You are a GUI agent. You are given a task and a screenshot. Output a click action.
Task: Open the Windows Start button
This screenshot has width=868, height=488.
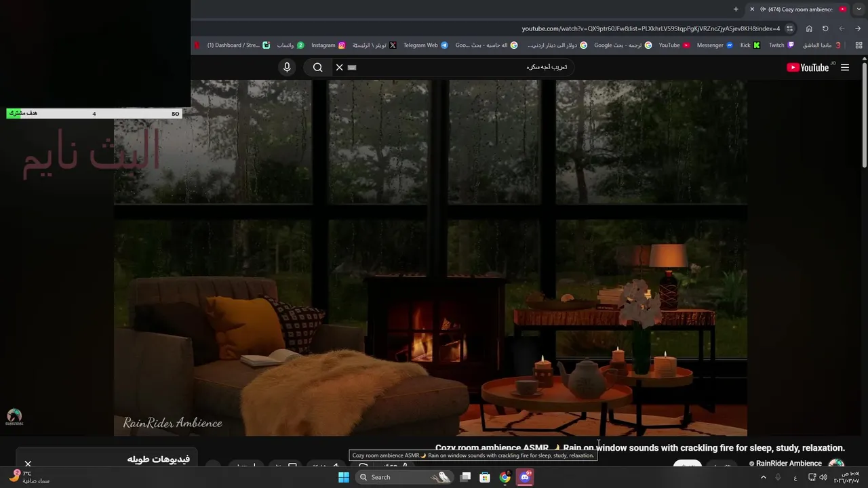click(x=344, y=477)
